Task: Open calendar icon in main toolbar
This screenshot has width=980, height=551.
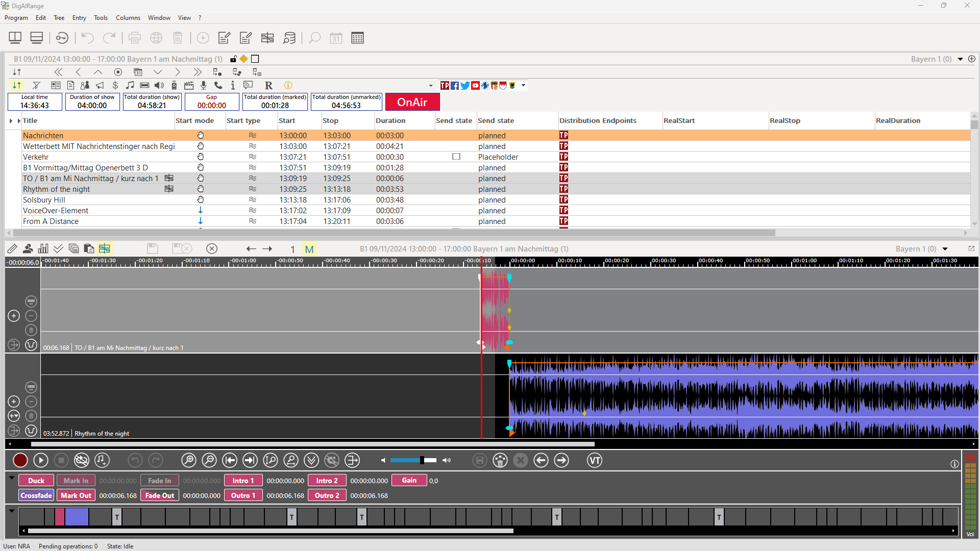Action: tap(336, 38)
